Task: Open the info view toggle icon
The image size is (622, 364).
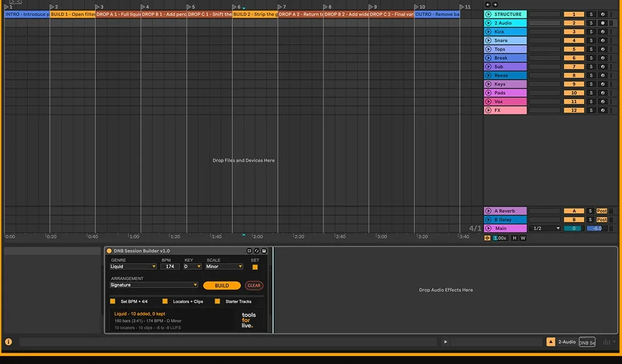Action: click(x=9, y=342)
